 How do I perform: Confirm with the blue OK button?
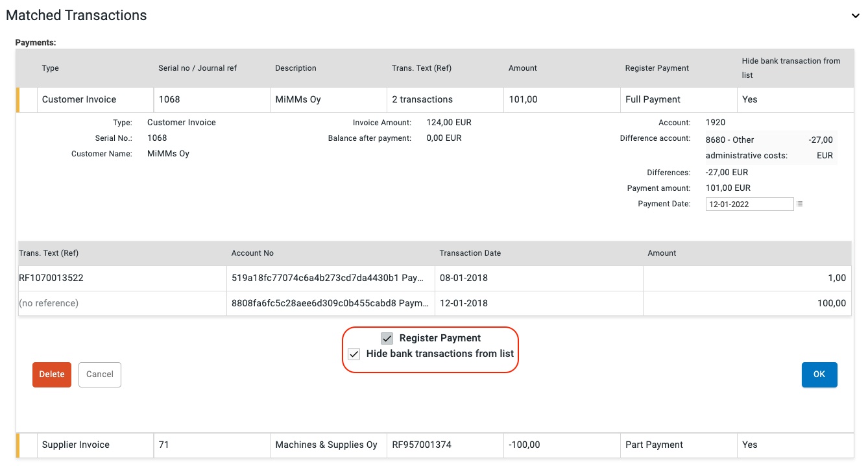819,374
